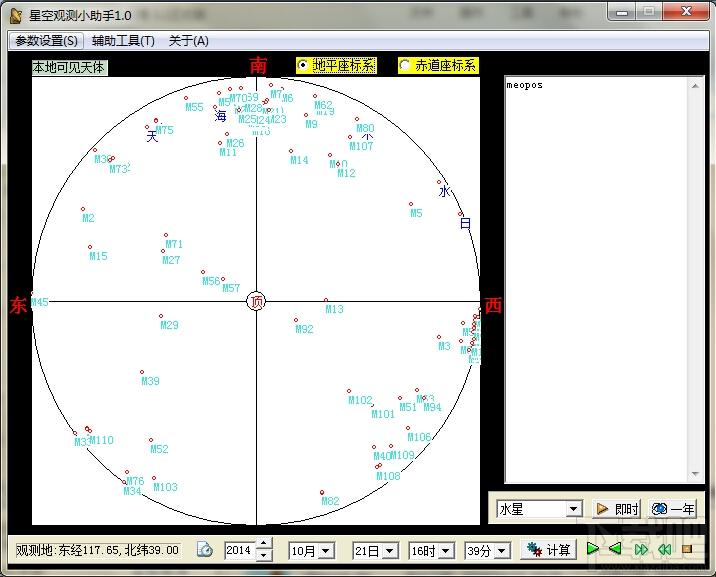The width and height of the screenshot is (716, 577).
Task: Click the year field showing 2014
Action: point(240,550)
